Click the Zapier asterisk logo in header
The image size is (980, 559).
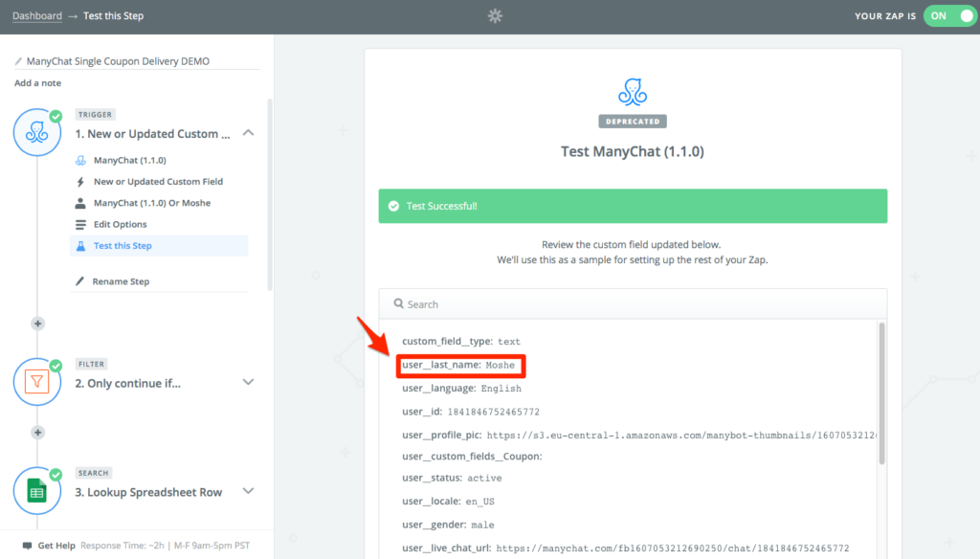(495, 15)
